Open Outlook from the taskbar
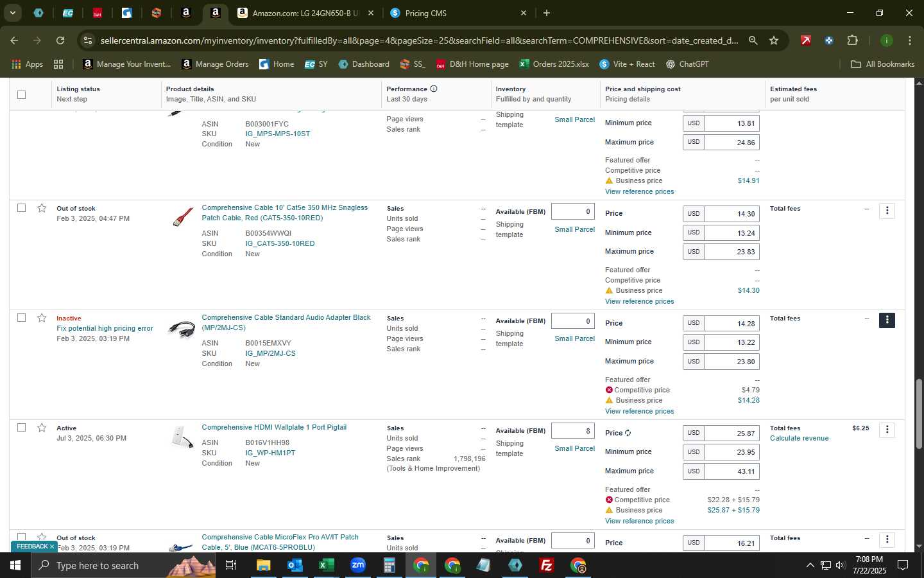This screenshot has height=578, width=924. coord(295,565)
